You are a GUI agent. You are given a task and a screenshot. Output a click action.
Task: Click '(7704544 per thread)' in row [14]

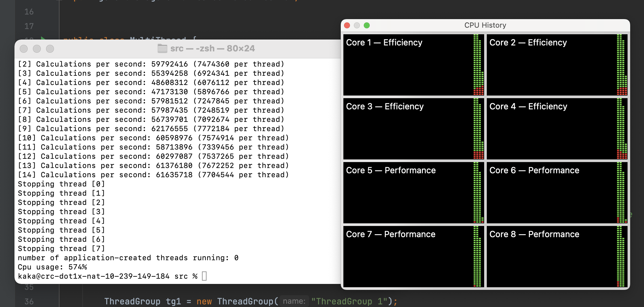click(243, 175)
